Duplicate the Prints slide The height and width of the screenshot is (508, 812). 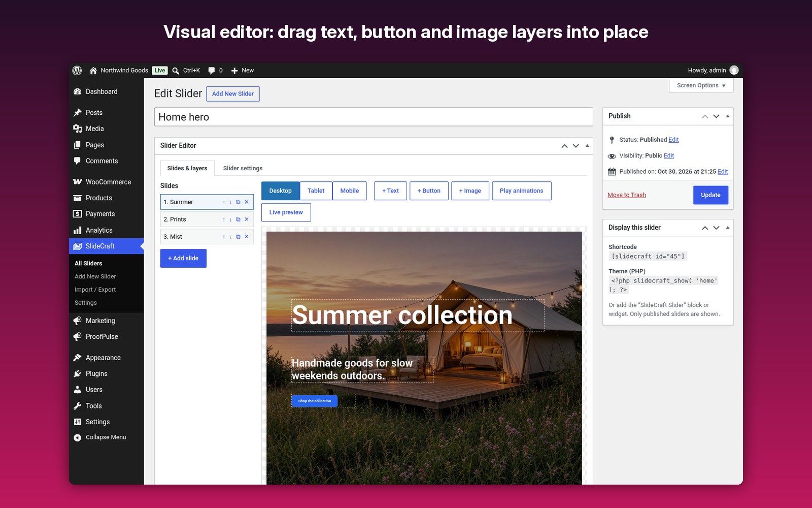point(238,219)
